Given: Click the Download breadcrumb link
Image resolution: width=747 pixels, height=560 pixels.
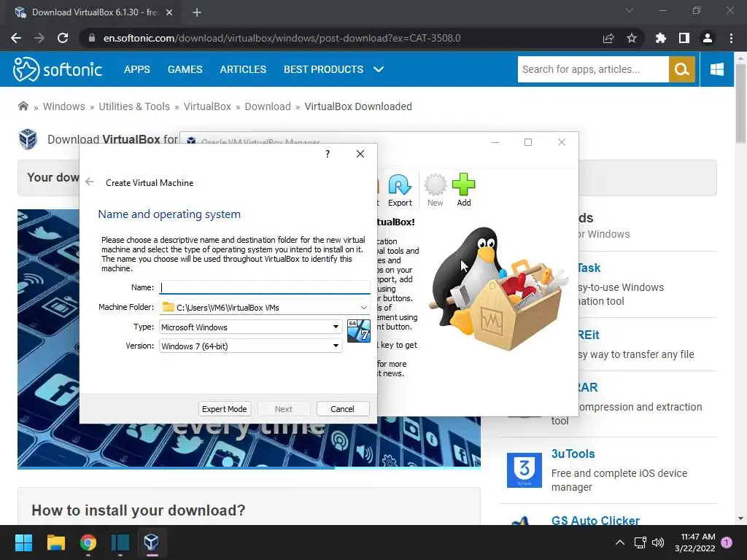Looking at the screenshot, I should [x=268, y=106].
